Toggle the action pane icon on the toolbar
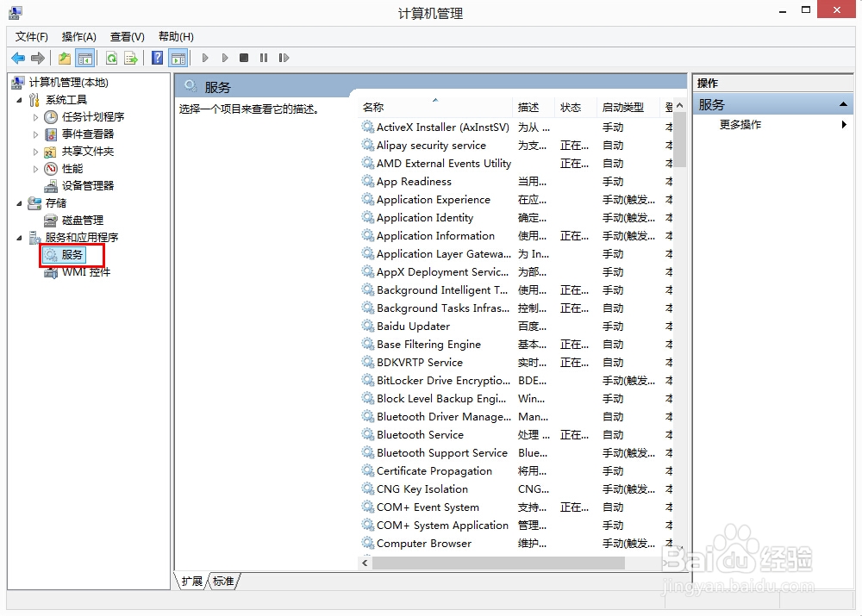 tap(178, 58)
